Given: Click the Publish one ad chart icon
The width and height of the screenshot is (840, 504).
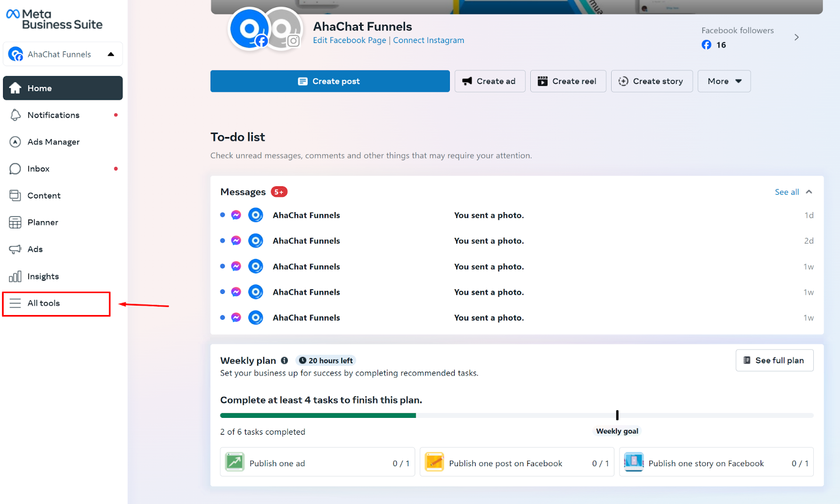Looking at the screenshot, I should (x=235, y=462).
